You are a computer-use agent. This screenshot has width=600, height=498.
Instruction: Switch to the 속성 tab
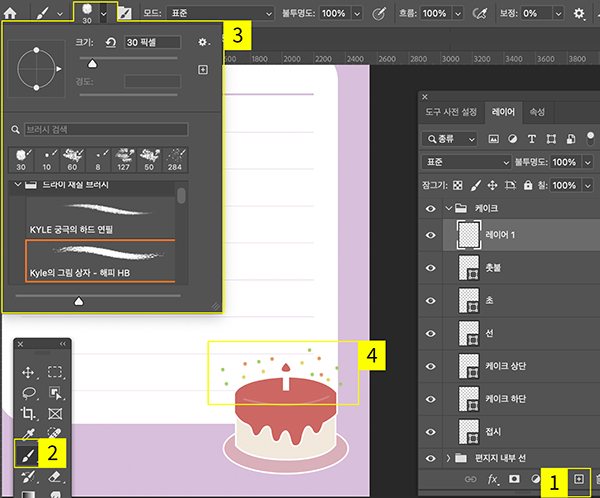(x=537, y=112)
